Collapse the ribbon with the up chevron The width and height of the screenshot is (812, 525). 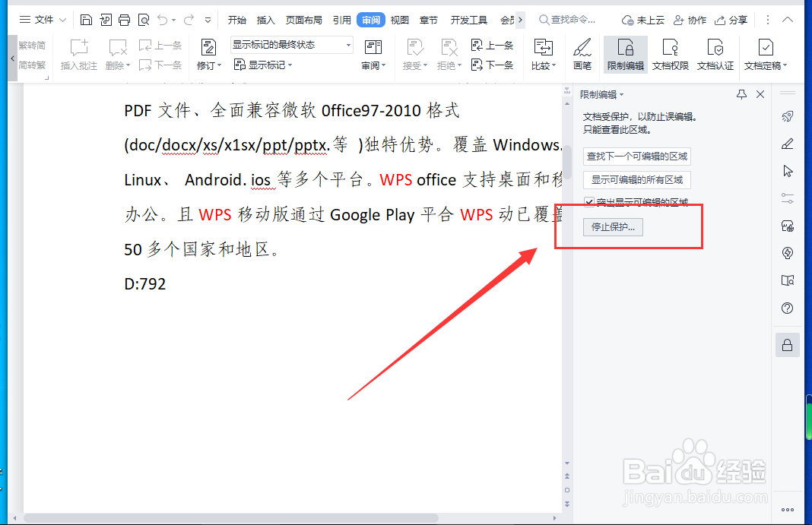pos(787,20)
